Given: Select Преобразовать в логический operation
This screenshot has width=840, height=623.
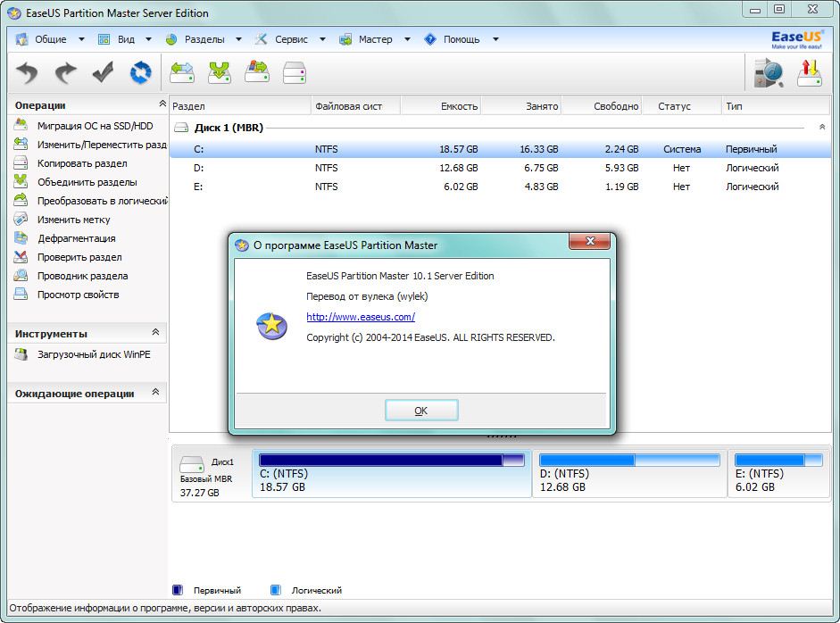Looking at the screenshot, I should (102, 201).
